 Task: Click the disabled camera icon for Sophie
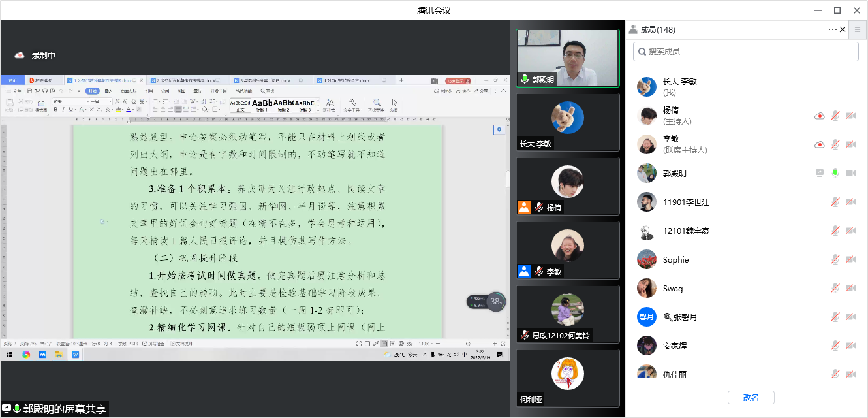[850, 260]
